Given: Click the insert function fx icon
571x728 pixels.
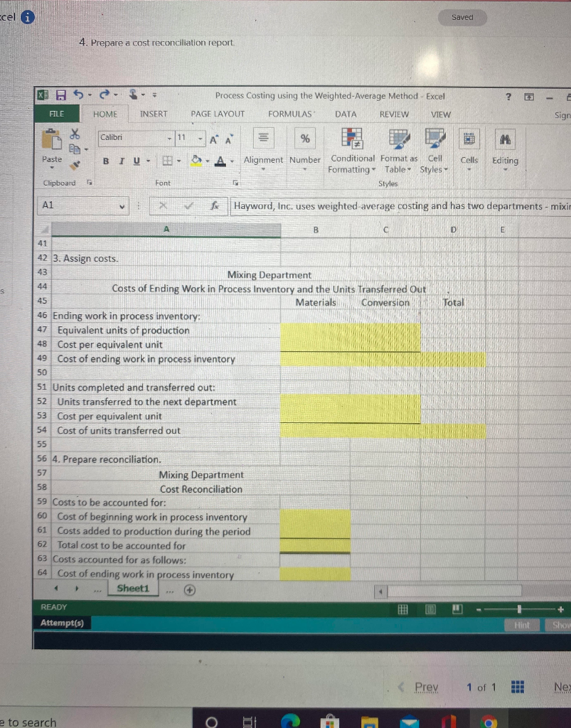Looking at the screenshot, I should (215, 205).
